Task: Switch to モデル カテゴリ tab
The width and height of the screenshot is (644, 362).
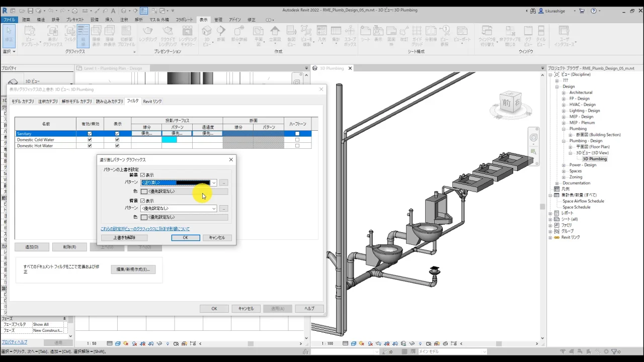Action: pyautogui.click(x=23, y=101)
